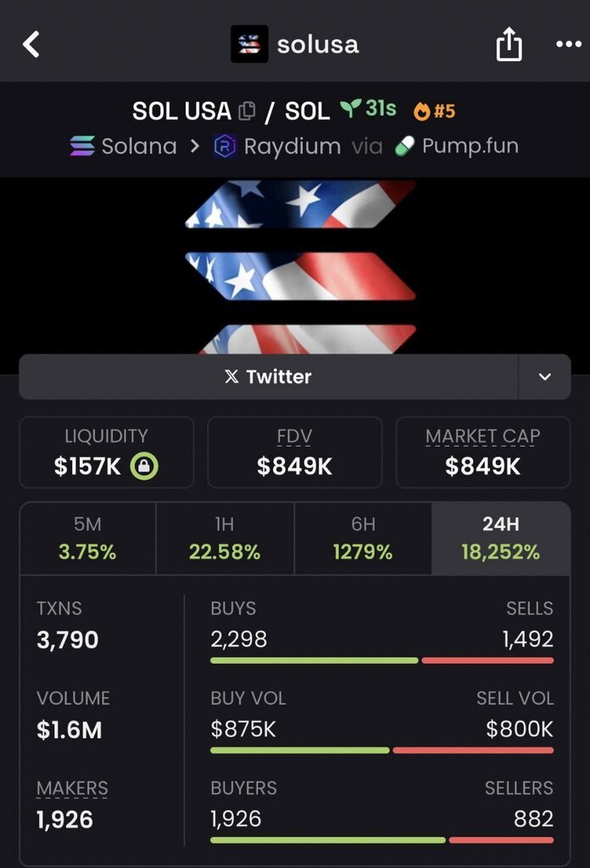Select the 5M timeframe tab
The height and width of the screenshot is (868, 590).
pyautogui.click(x=88, y=538)
